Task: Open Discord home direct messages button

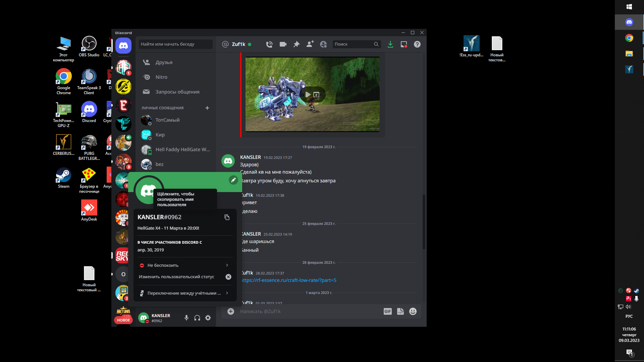Action: (x=123, y=46)
